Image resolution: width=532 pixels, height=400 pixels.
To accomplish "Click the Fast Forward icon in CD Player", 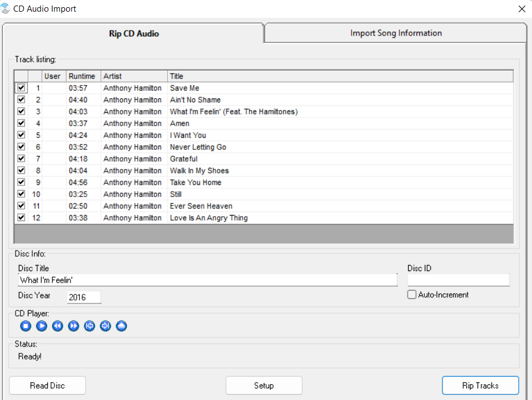I will click(x=73, y=326).
